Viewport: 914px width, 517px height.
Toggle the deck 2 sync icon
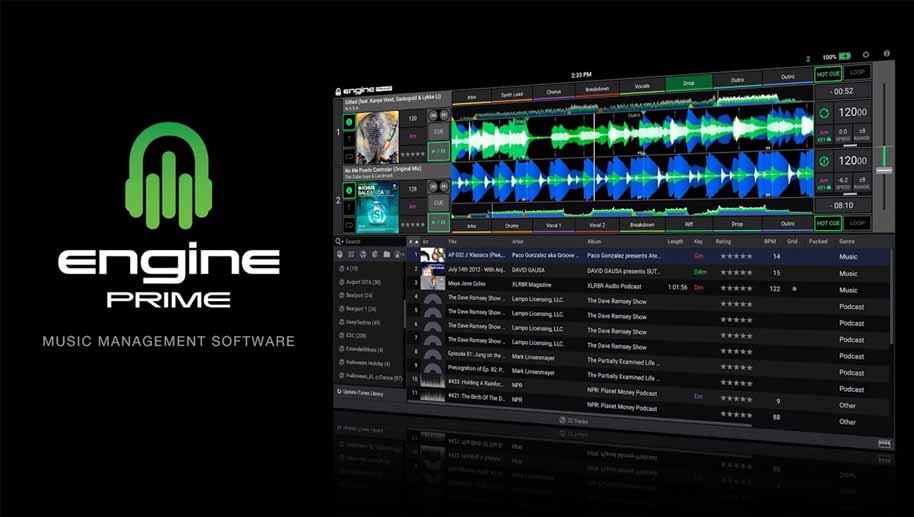(824, 161)
